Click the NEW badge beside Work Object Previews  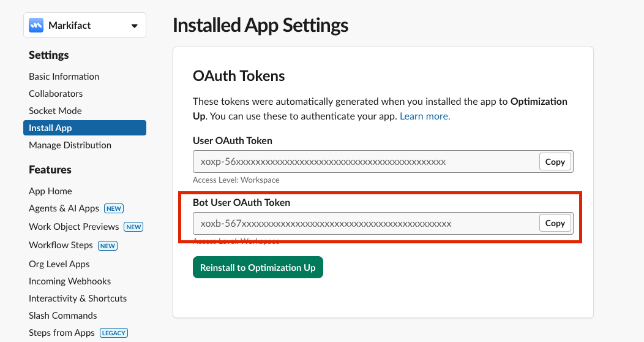point(134,227)
